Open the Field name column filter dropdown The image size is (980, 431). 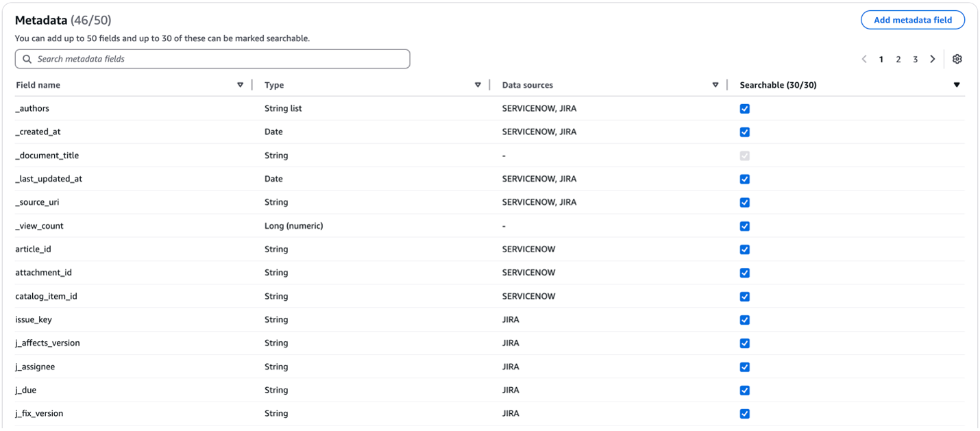[x=241, y=84]
